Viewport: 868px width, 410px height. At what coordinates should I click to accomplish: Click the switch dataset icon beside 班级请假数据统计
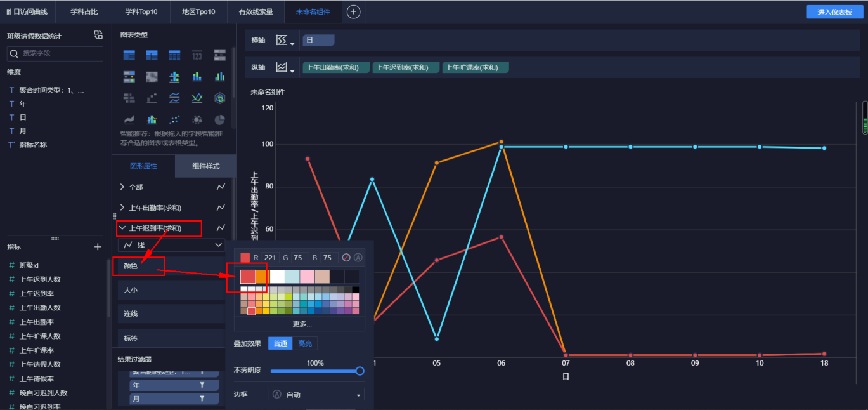click(98, 35)
